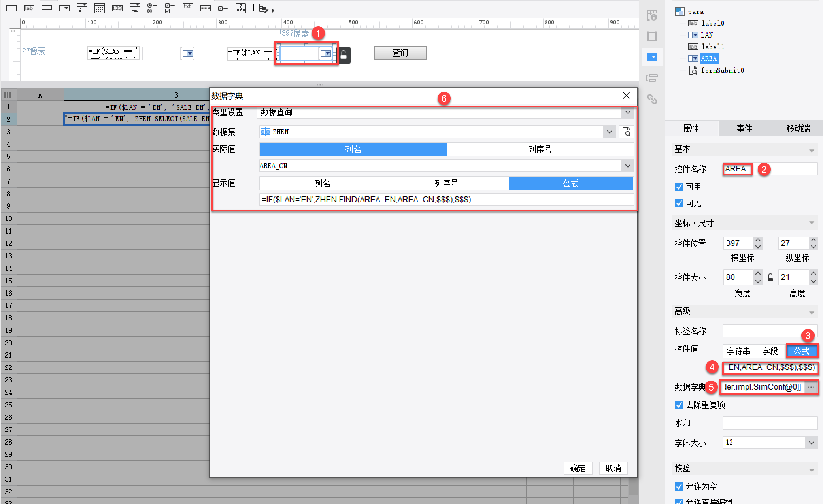Select the radio button group widget
This screenshot has height=504, width=823.
pos(152,8)
